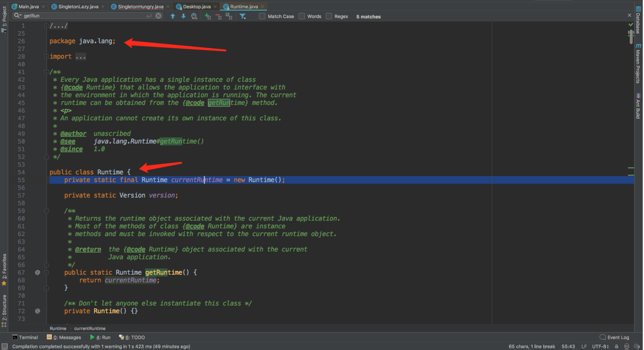The width and height of the screenshot is (644, 350).
Task: Select the Runtime.java tab
Action: pos(244,7)
